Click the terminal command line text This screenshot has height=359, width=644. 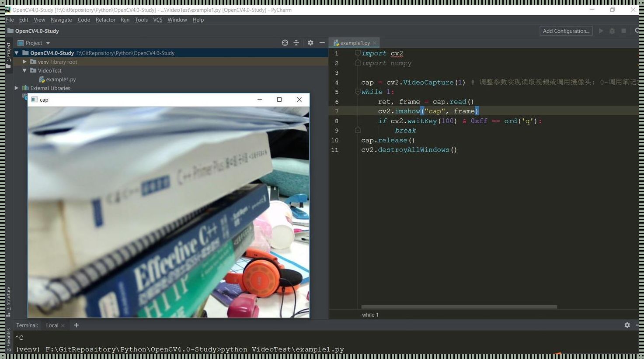point(180,349)
